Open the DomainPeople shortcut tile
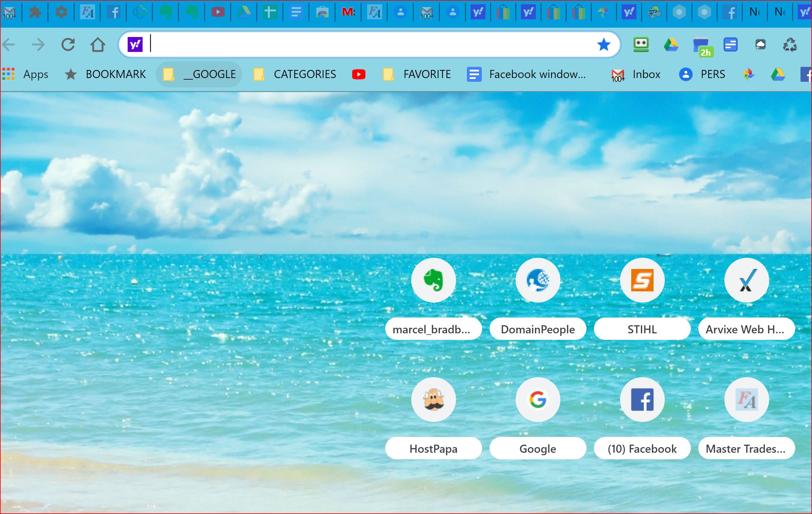The height and width of the screenshot is (514, 812). click(537, 280)
